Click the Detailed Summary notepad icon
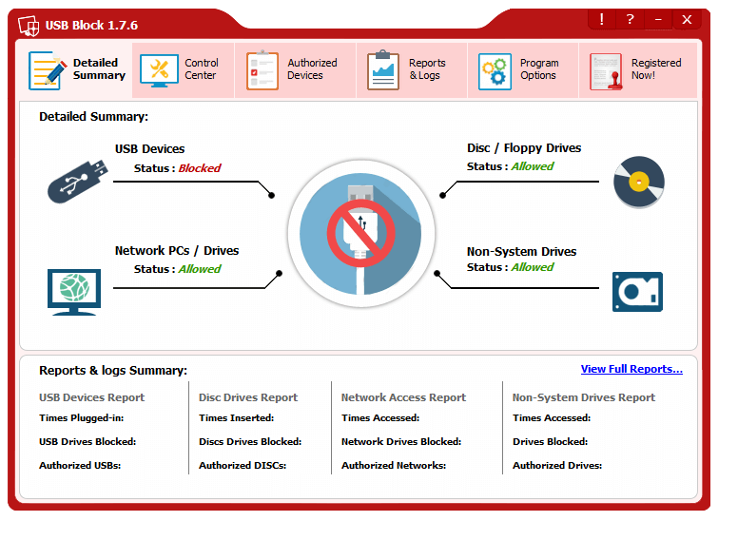The height and width of the screenshot is (560, 738). click(x=48, y=70)
